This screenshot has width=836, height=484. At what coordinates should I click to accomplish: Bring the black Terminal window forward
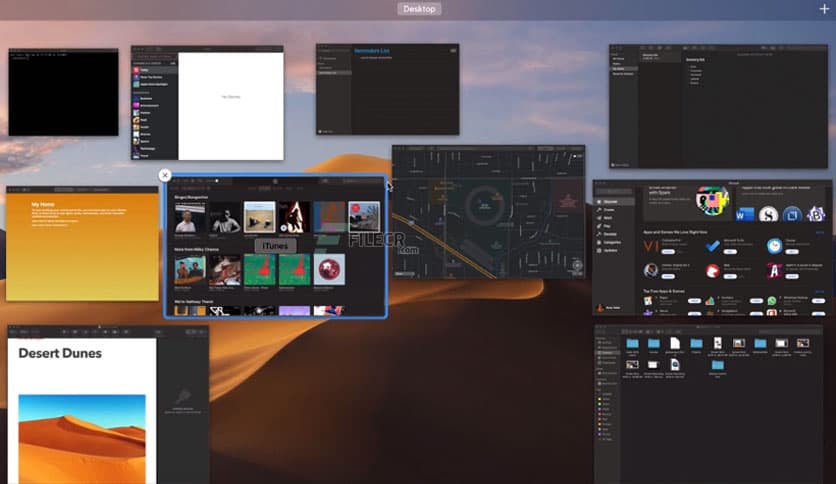coord(63,92)
